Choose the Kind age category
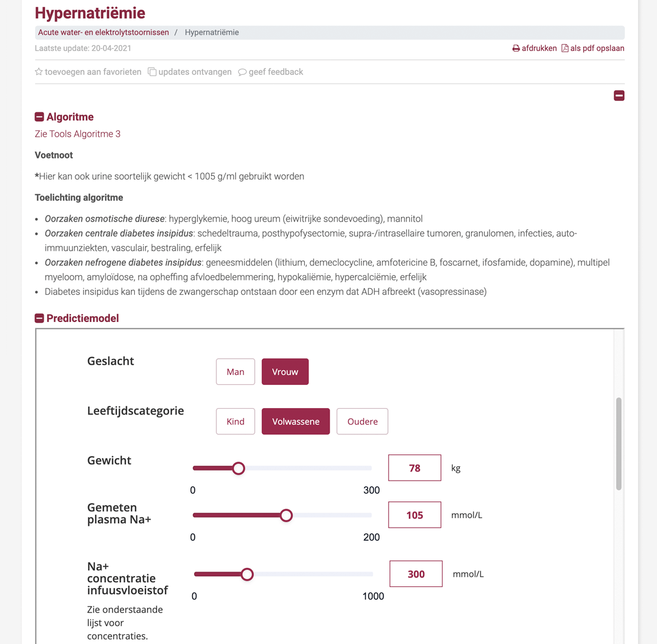Viewport: 657px width, 644px height. tap(235, 422)
